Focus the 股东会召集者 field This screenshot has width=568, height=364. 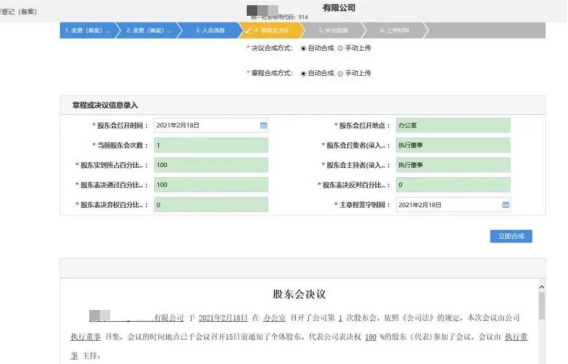tap(453, 145)
